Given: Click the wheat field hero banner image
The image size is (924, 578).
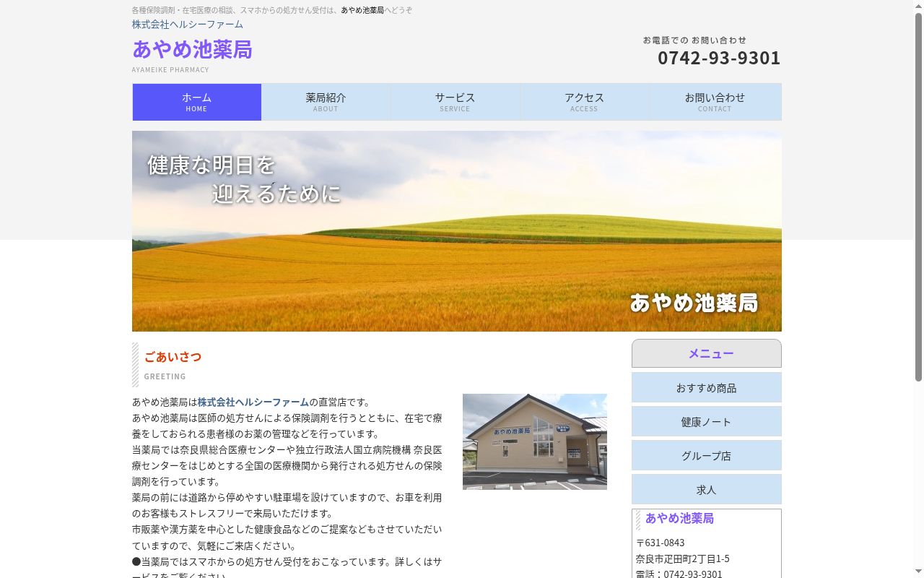Looking at the screenshot, I should (x=456, y=231).
